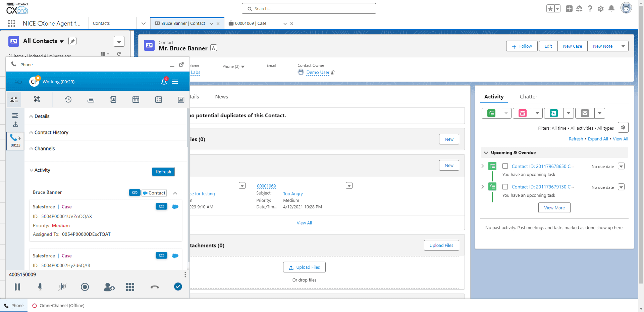The height and width of the screenshot is (312, 644).
Task: Pin the All Contacts list view
Action: 72,41
